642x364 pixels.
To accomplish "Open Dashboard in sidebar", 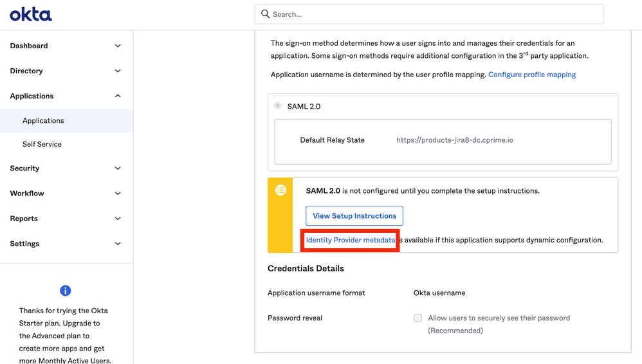I will (29, 46).
